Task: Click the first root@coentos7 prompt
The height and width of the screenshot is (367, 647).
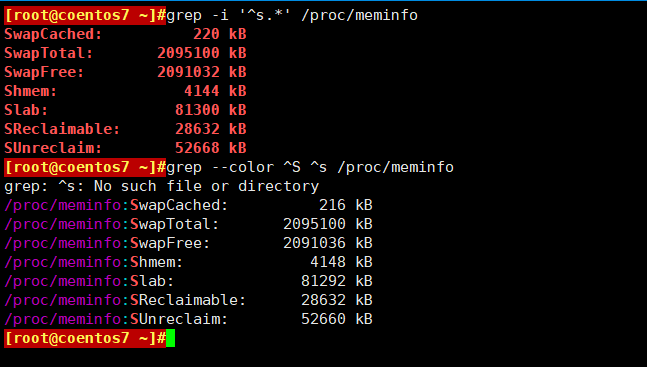Action: tap(85, 15)
